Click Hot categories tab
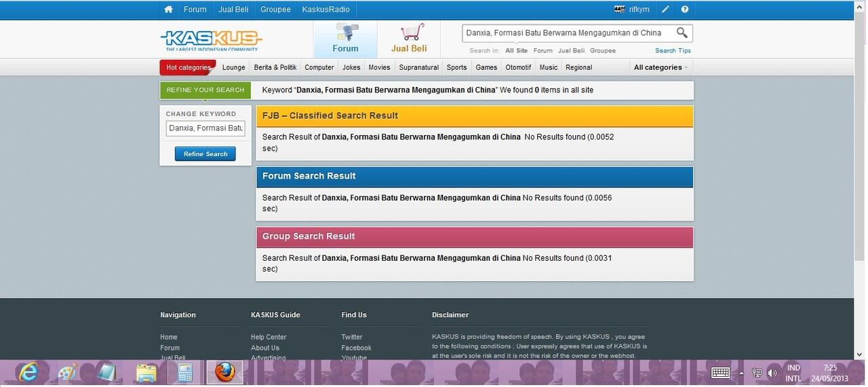 [x=188, y=67]
